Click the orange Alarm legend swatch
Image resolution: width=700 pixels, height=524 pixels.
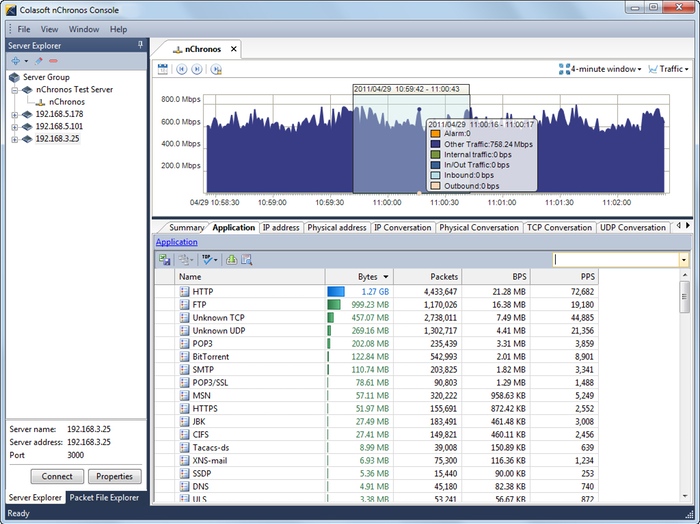[x=435, y=133]
